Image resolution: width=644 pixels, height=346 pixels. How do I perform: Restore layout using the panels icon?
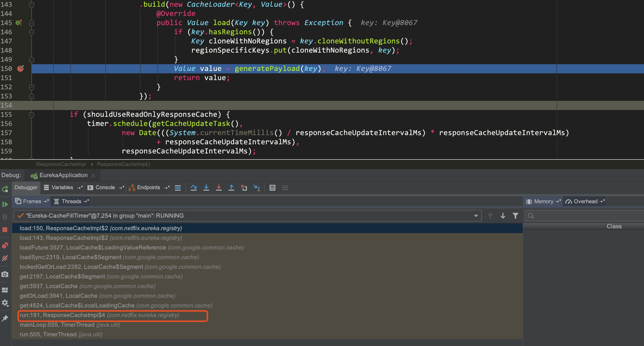click(5, 290)
